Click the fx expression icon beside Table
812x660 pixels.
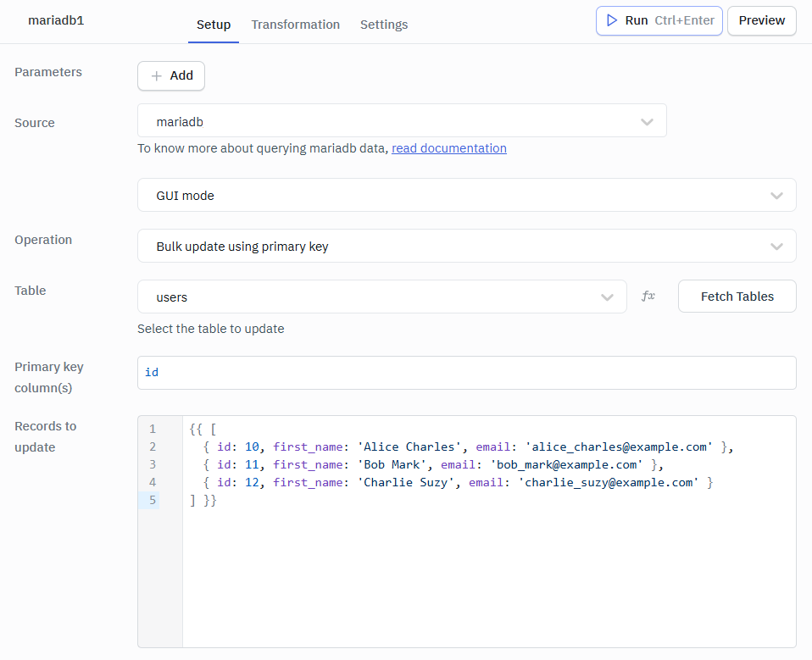pyautogui.click(x=648, y=296)
